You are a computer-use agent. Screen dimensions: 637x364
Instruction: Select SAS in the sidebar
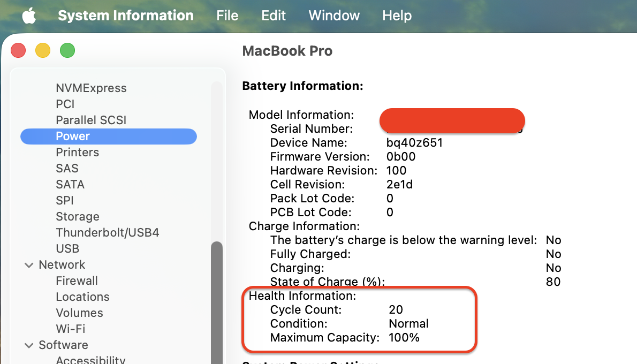tap(67, 168)
